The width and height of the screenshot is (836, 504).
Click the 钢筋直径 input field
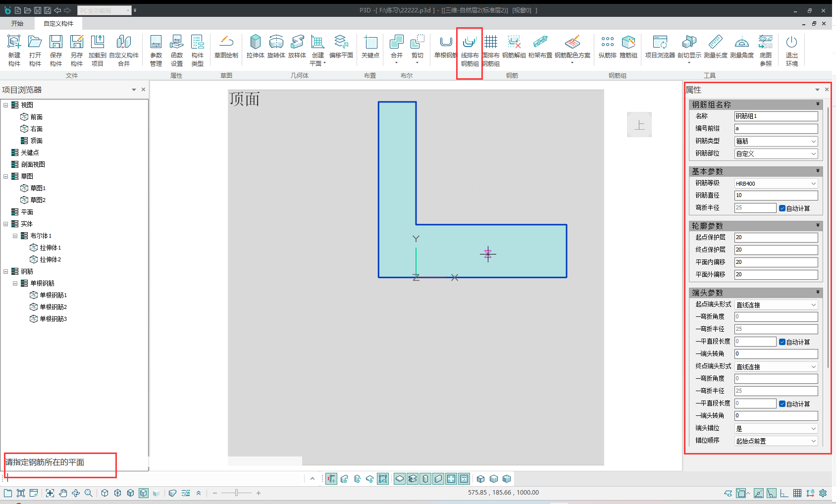pos(776,196)
